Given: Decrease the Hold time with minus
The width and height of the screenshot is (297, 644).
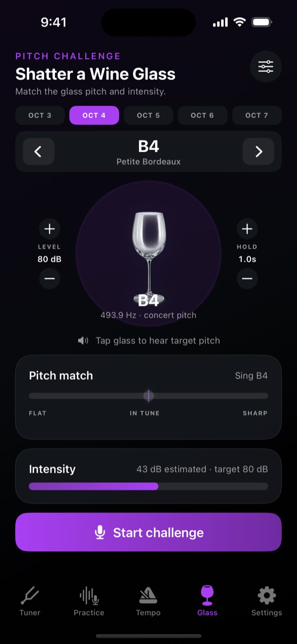Looking at the screenshot, I should click(x=247, y=278).
